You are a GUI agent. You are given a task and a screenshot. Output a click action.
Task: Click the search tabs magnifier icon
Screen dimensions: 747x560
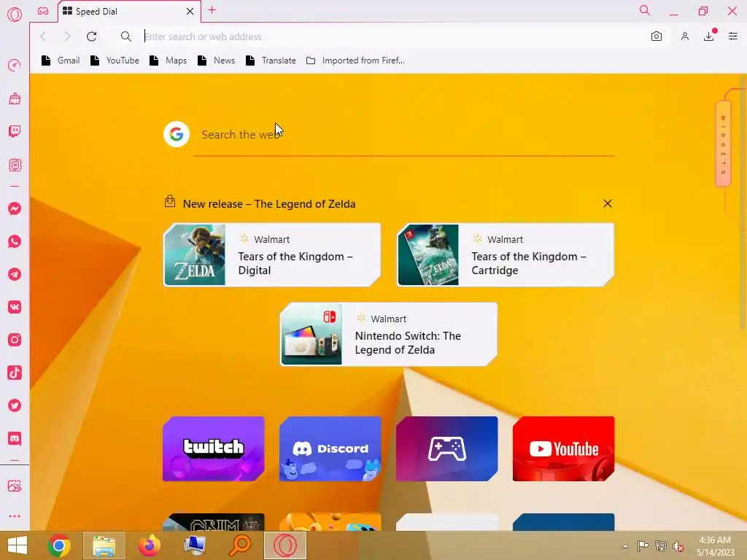(x=645, y=10)
